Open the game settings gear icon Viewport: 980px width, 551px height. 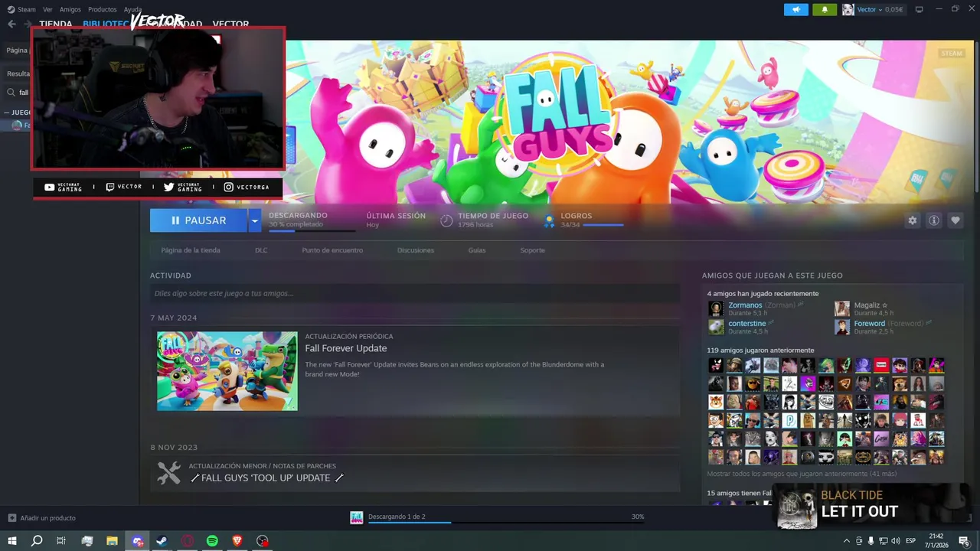coord(912,220)
